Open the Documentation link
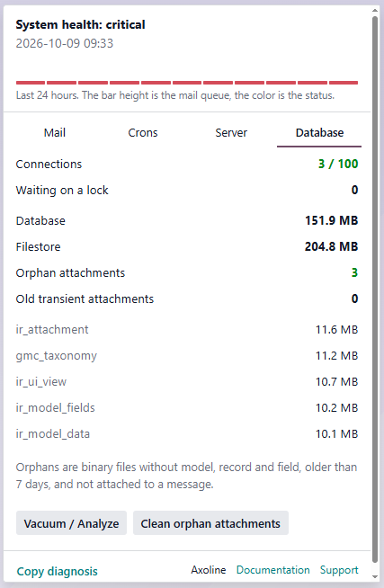384x588 pixels. click(273, 570)
